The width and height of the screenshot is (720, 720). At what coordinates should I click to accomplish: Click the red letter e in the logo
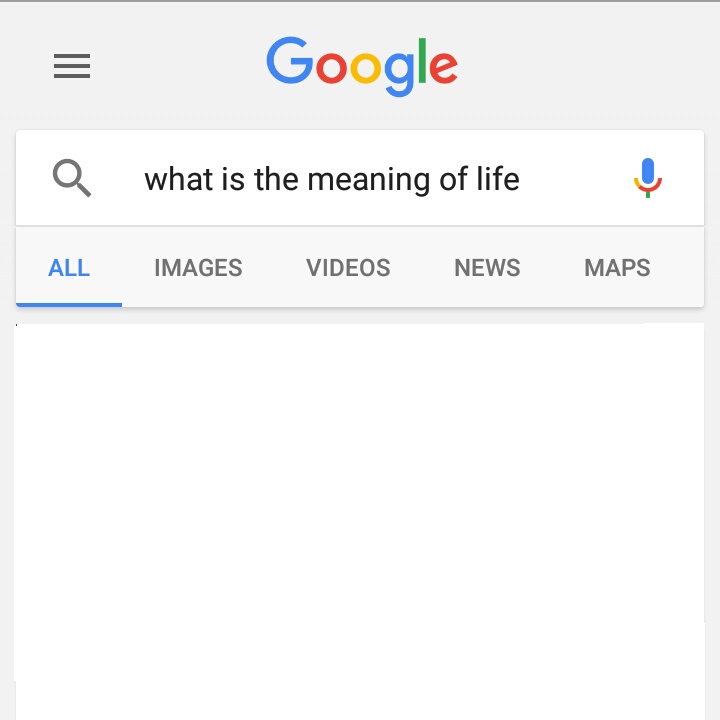(x=444, y=68)
